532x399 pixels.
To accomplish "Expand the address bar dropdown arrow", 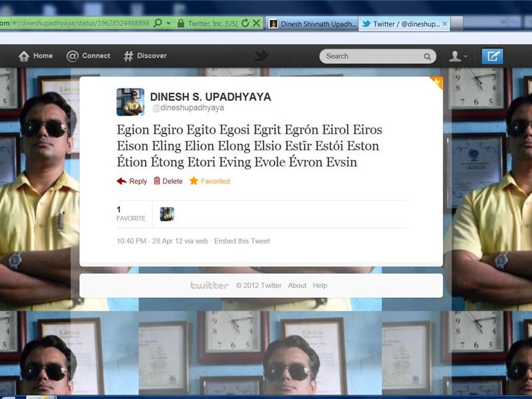I will click(x=169, y=23).
